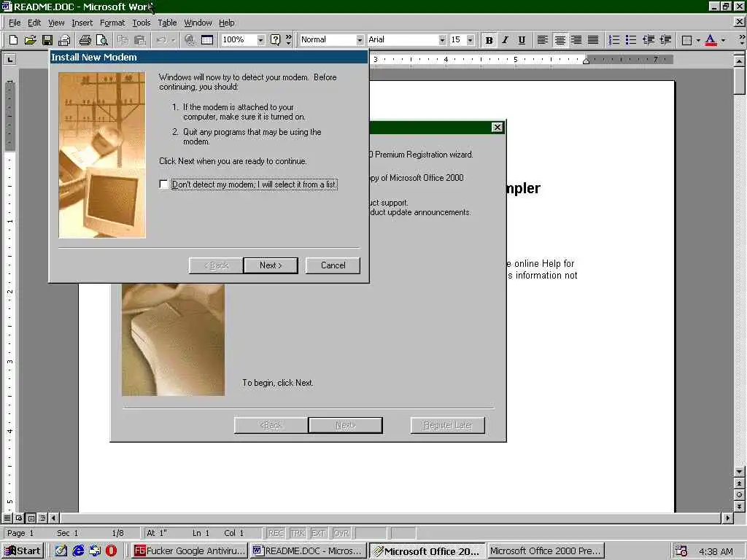747x560 pixels.
Task: Move the right indent marker on ruler
Action: [x=586, y=61]
